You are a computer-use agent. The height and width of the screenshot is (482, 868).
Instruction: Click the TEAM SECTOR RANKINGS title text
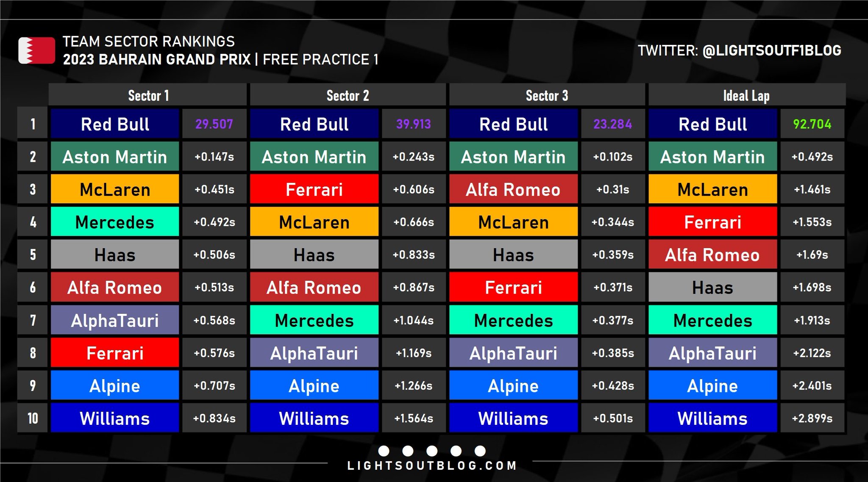point(149,42)
